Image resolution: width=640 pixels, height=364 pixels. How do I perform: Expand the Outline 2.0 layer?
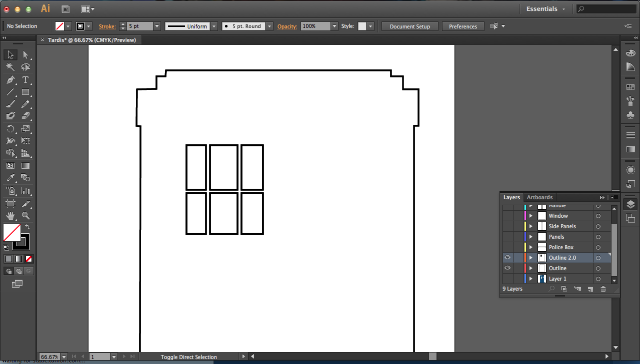(x=531, y=258)
